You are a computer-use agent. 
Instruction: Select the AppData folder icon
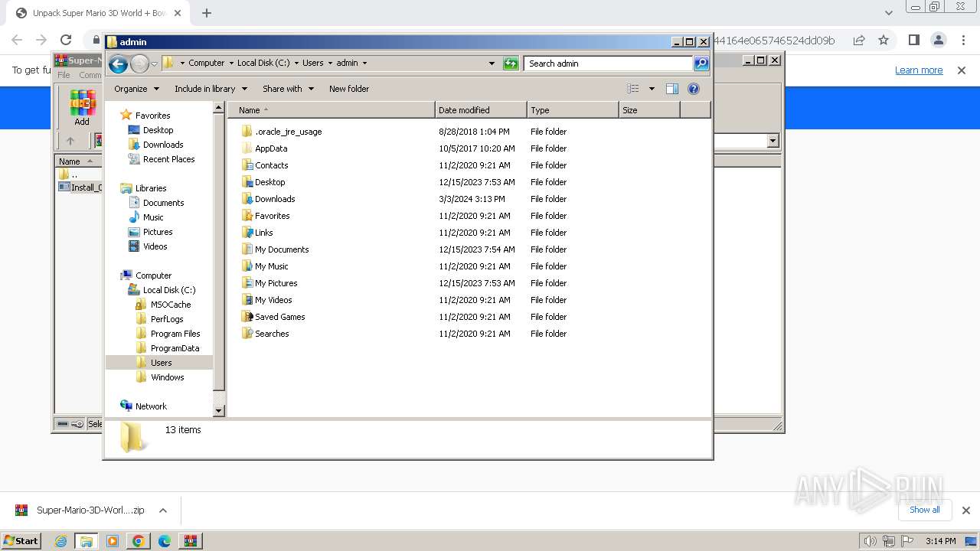click(247, 148)
